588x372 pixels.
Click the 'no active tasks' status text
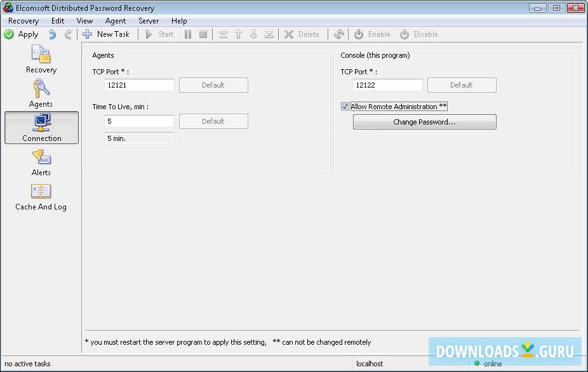click(27, 364)
